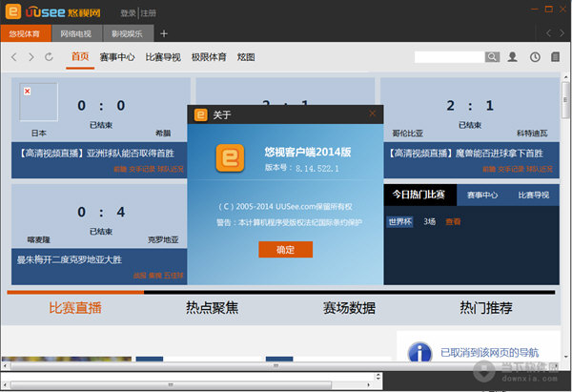Click the page's horizontal scrollbar
The height and width of the screenshot is (392, 572).
tap(281, 365)
